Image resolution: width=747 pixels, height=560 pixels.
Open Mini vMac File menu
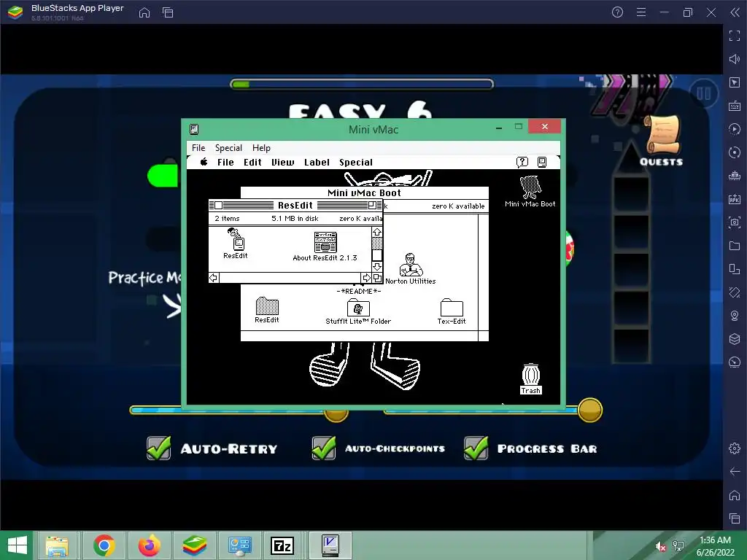tap(198, 147)
